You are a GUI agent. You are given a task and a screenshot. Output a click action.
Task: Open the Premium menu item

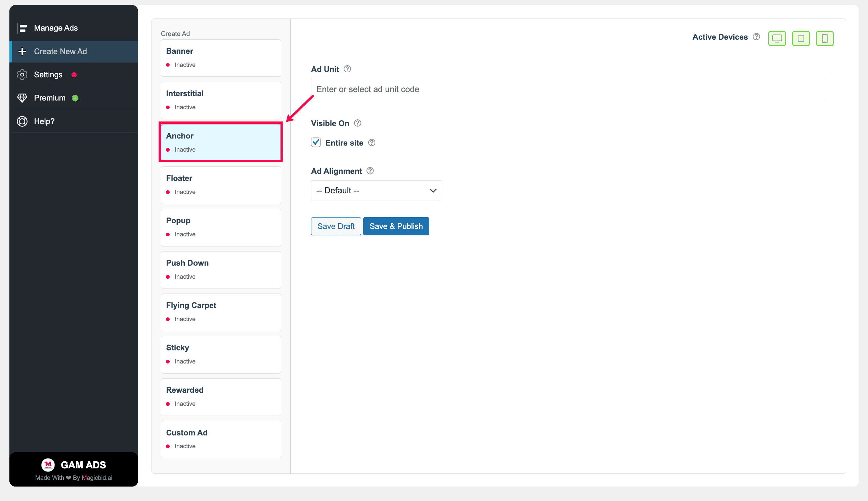pyautogui.click(x=74, y=98)
